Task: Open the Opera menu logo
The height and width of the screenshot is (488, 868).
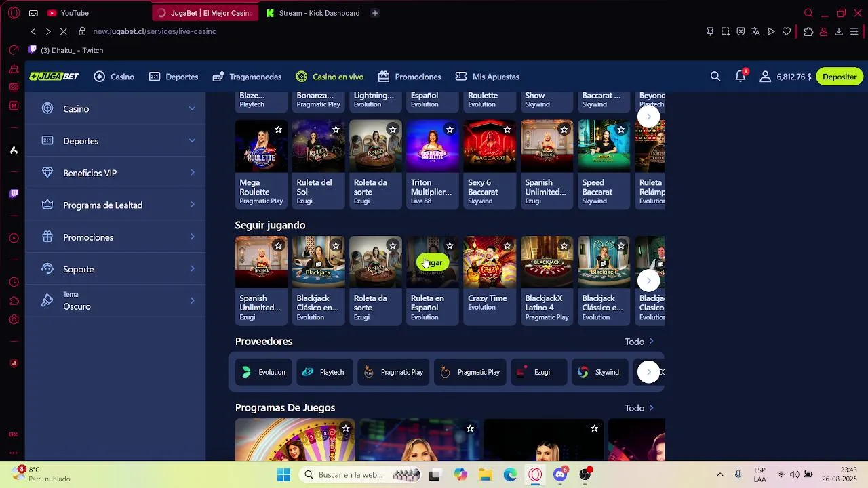Action: (x=14, y=13)
